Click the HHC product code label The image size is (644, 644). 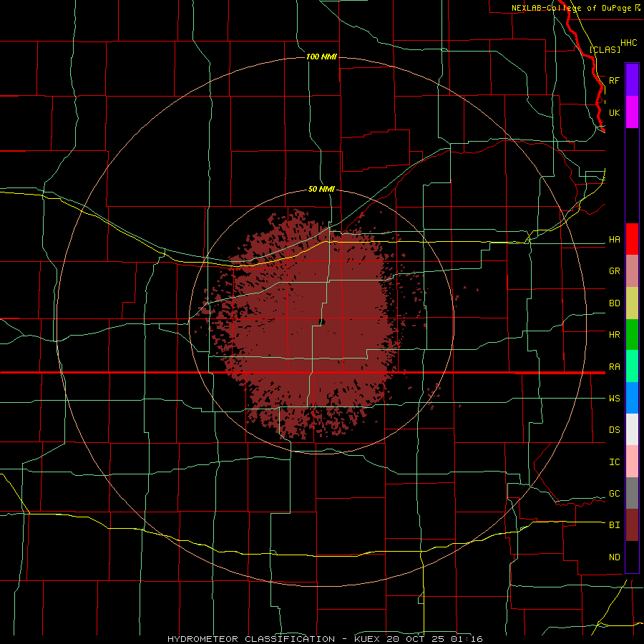[x=629, y=43]
